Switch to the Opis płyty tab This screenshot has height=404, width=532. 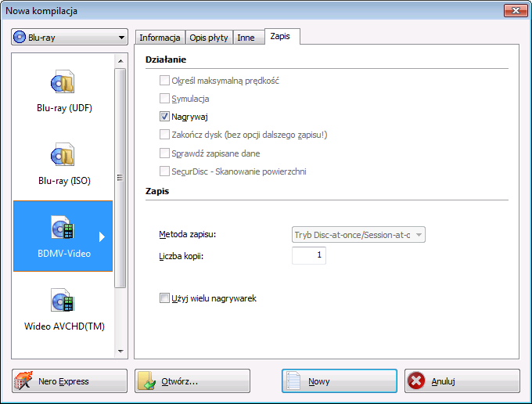209,38
